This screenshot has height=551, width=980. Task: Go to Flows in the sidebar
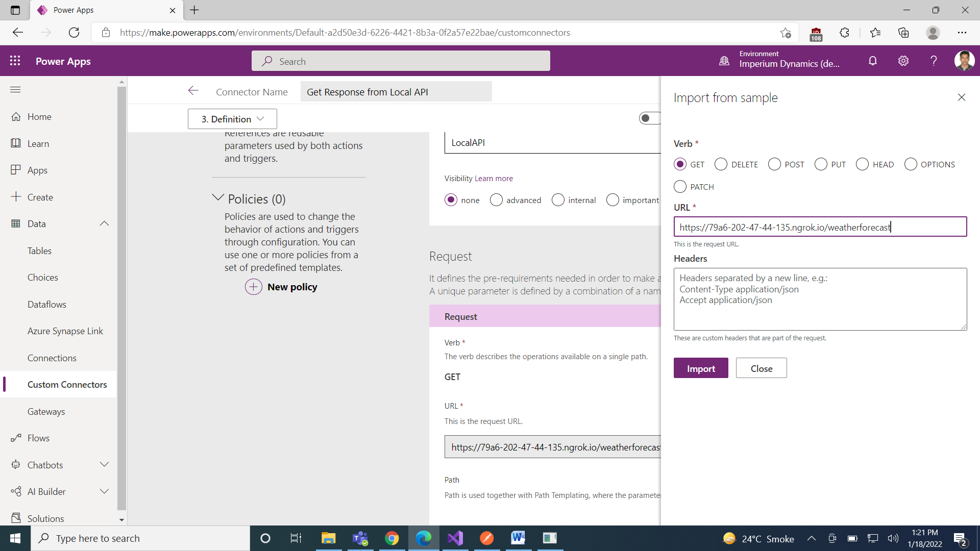pos(38,438)
